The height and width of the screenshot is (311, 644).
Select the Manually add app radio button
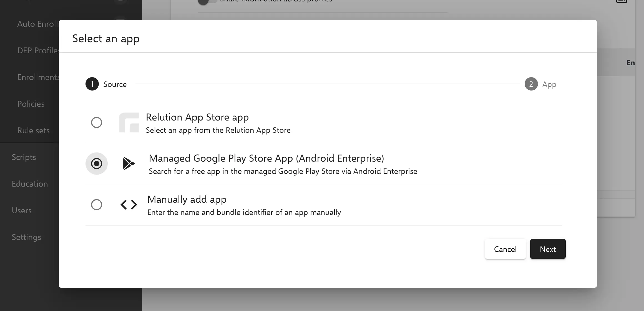pyautogui.click(x=96, y=205)
